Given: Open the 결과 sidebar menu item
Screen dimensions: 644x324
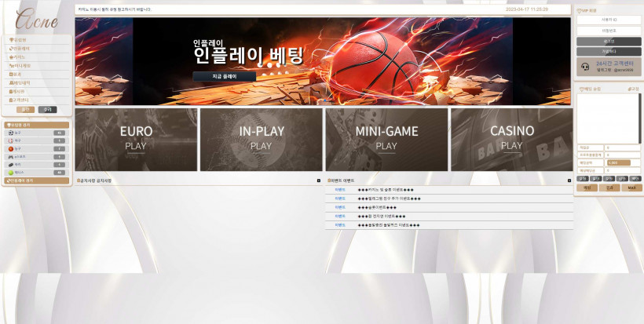Looking at the screenshot, I should click(38, 75).
